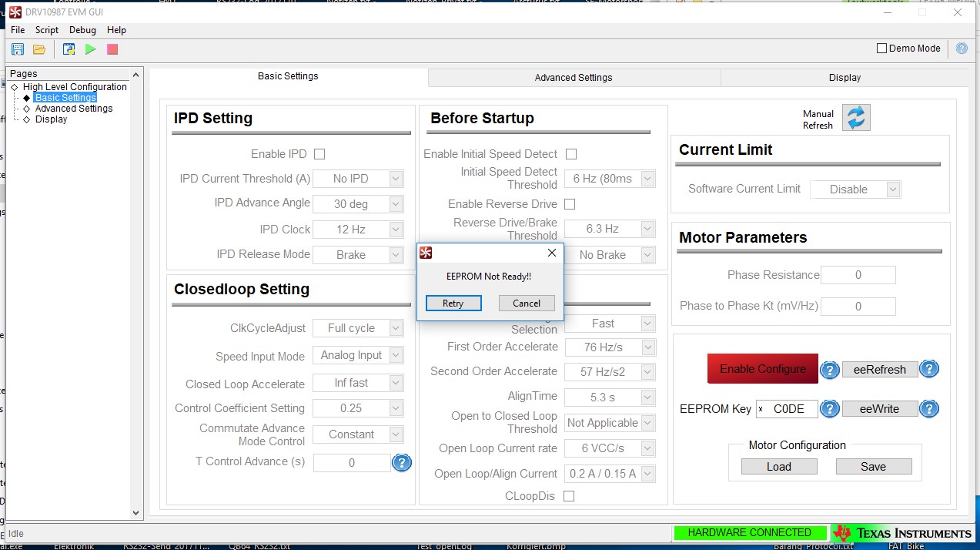This screenshot has height=550, width=980.
Task: Click Retry in EEPROM Not Ready dialog
Action: 453,304
